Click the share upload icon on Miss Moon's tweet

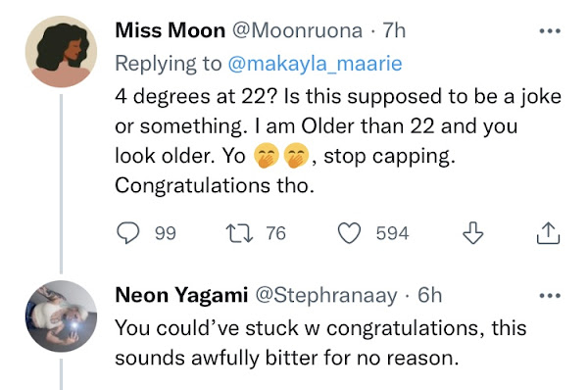(x=548, y=233)
